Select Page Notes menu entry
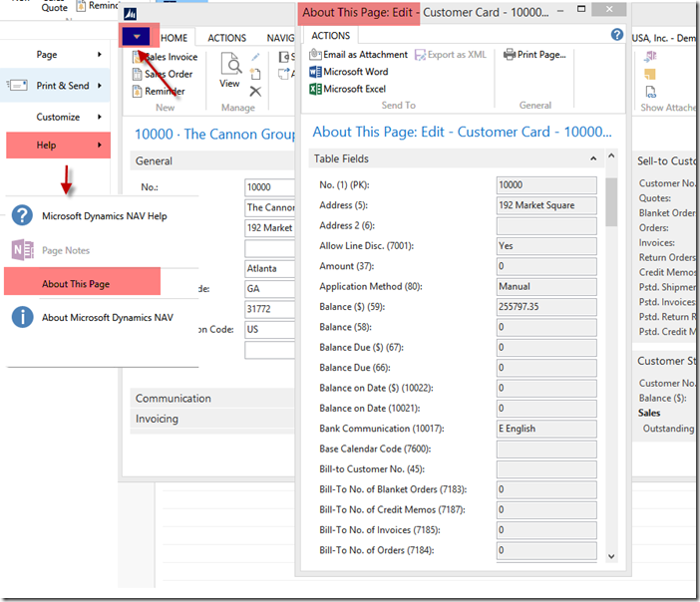This screenshot has height=602, width=700. [66, 250]
